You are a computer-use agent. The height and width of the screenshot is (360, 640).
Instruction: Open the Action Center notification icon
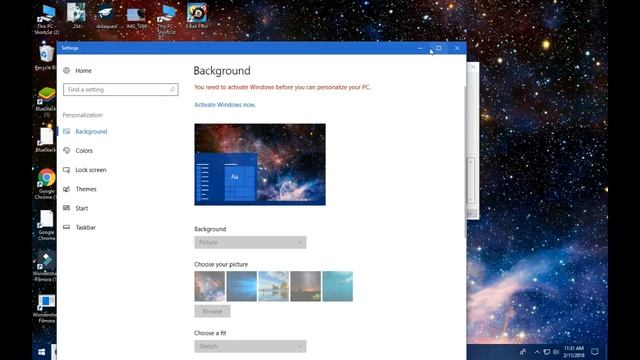click(x=595, y=352)
